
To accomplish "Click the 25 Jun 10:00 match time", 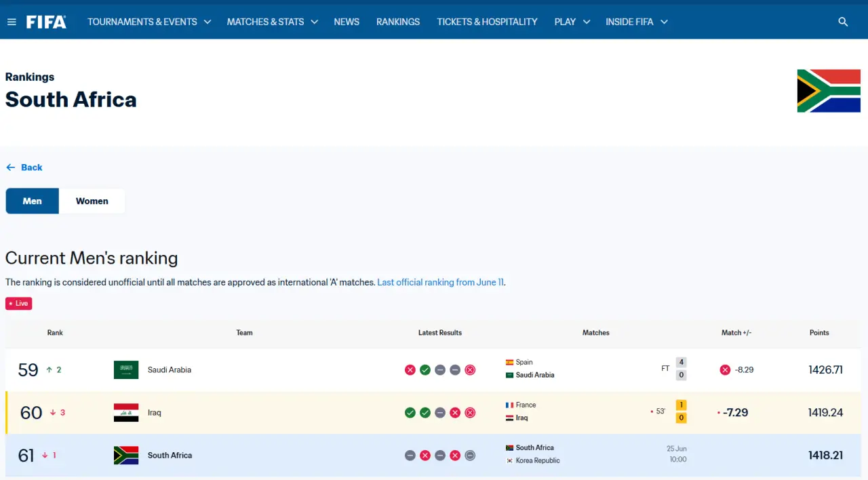I will 677,454.
